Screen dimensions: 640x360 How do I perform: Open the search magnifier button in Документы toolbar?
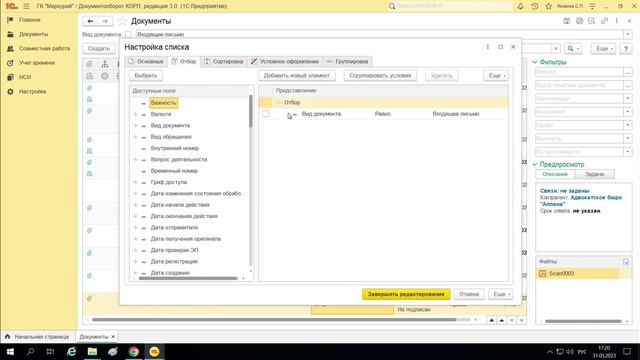[573, 48]
